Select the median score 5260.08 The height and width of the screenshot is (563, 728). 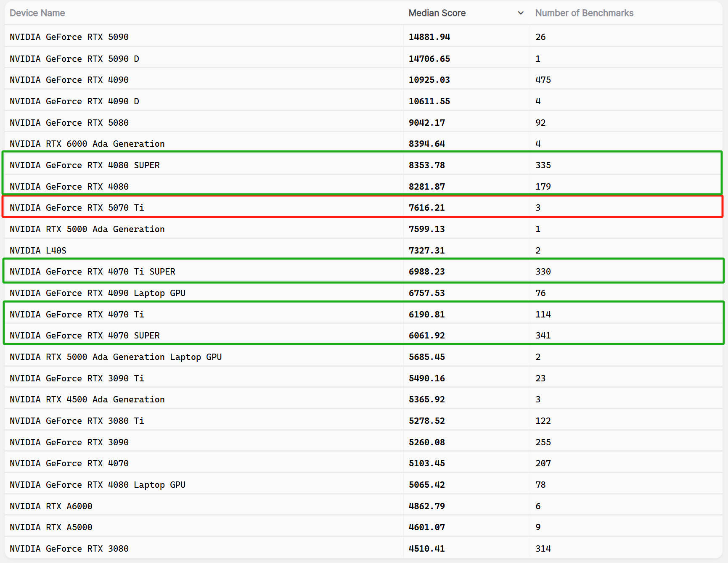coord(427,442)
